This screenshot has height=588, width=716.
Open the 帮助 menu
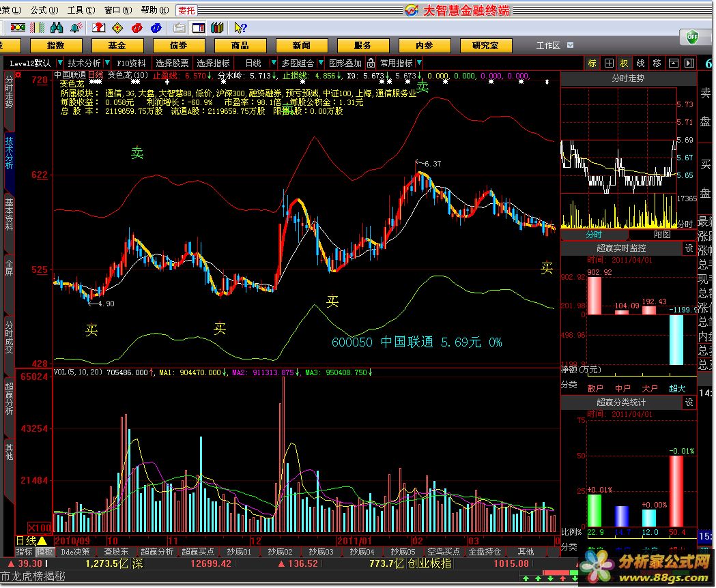coord(155,10)
